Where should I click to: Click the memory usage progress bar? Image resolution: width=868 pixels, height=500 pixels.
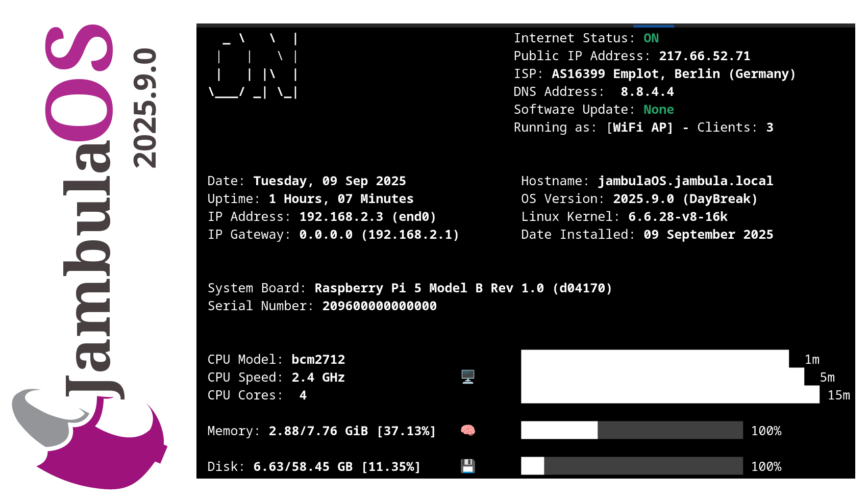pyautogui.click(x=632, y=430)
